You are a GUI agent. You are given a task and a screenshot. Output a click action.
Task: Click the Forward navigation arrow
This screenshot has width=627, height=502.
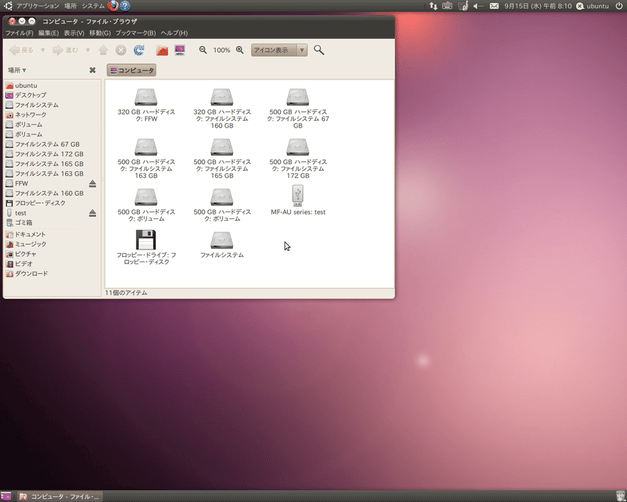(66, 50)
